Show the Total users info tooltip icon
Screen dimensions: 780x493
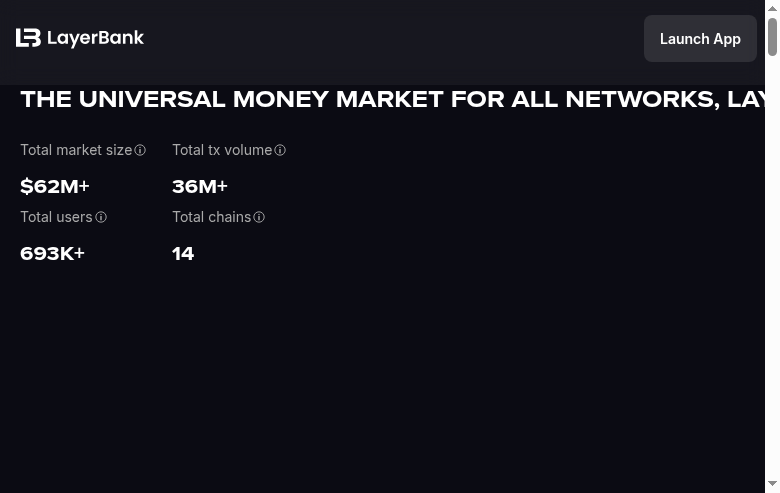pos(101,218)
